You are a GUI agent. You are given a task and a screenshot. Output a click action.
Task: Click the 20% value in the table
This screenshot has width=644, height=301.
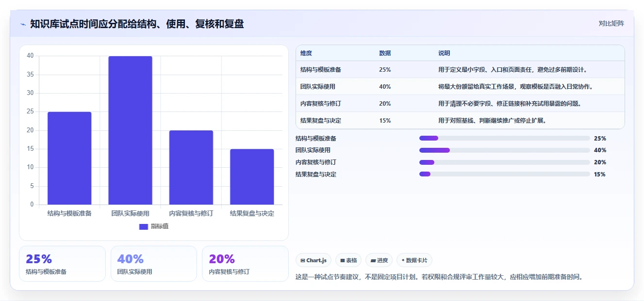(x=385, y=104)
